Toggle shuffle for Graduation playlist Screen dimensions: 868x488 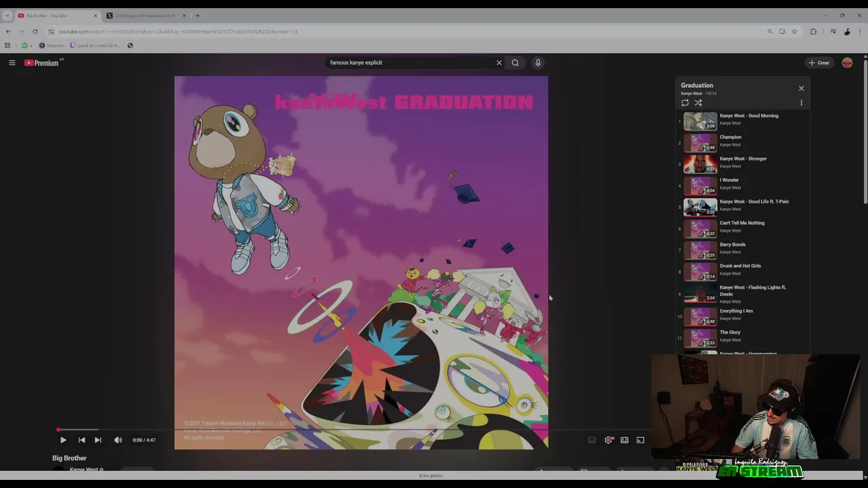click(x=698, y=103)
